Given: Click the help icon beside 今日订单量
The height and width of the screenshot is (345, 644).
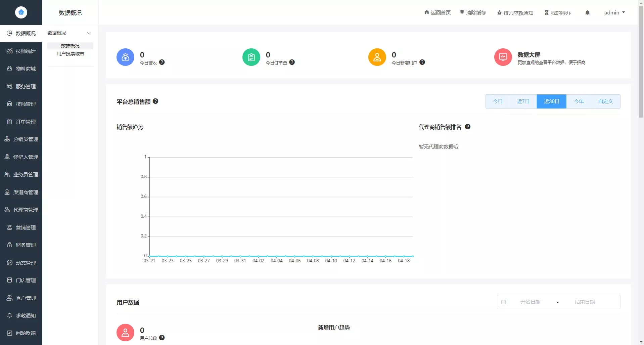Looking at the screenshot, I should (x=292, y=62).
